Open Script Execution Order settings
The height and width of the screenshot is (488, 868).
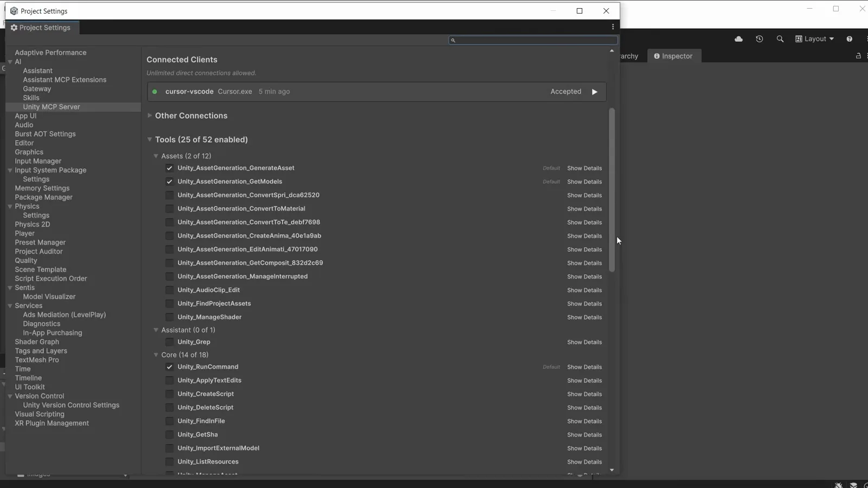click(x=50, y=279)
